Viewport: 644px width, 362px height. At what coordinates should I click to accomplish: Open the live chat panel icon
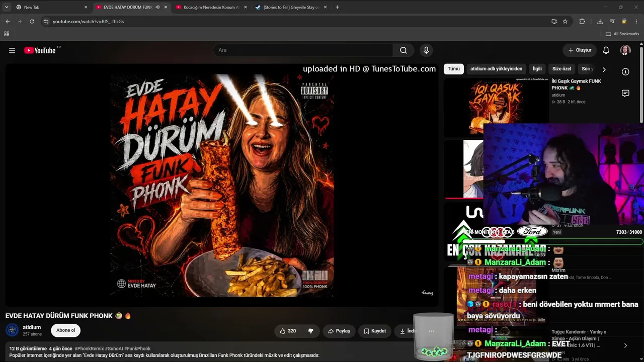(625, 93)
